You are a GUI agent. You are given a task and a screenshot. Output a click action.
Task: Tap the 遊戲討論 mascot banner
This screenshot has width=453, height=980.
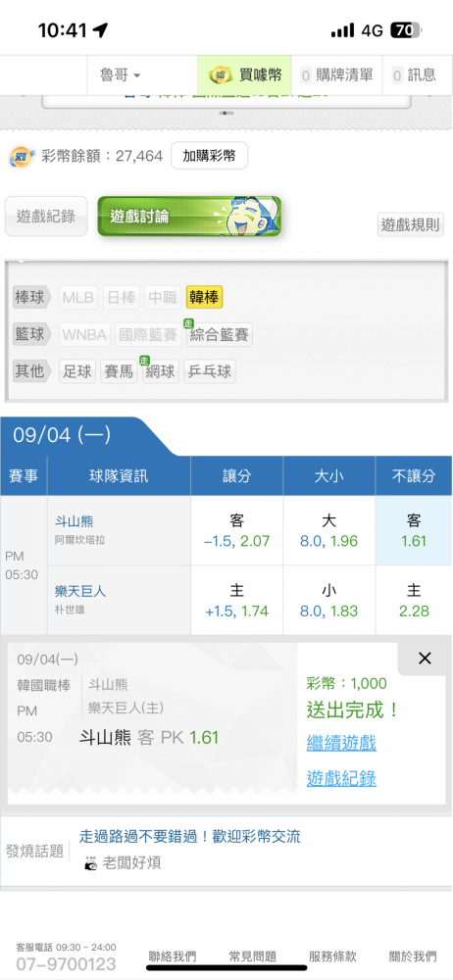(189, 217)
